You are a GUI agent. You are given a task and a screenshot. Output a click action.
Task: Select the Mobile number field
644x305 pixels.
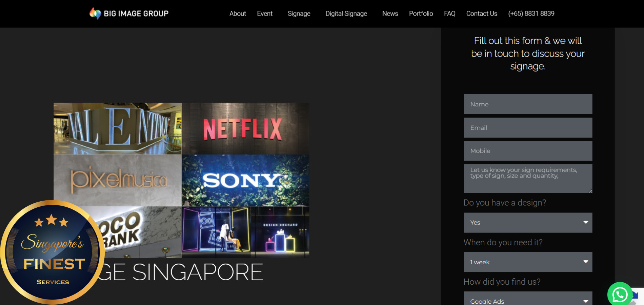coord(527,151)
